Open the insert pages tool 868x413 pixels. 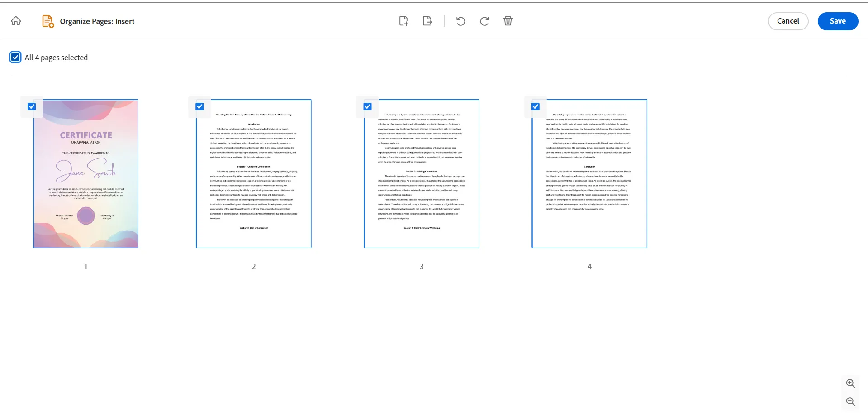coord(404,21)
